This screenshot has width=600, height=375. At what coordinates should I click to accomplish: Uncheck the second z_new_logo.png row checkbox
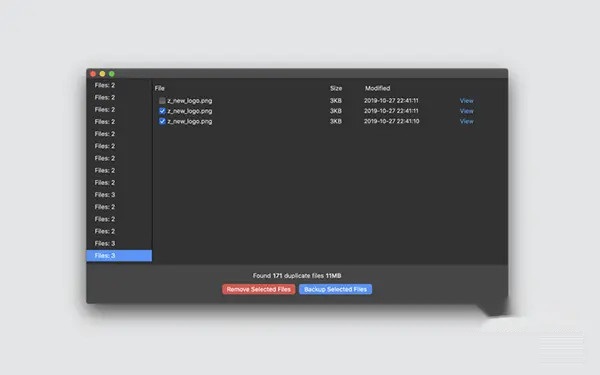click(x=162, y=111)
